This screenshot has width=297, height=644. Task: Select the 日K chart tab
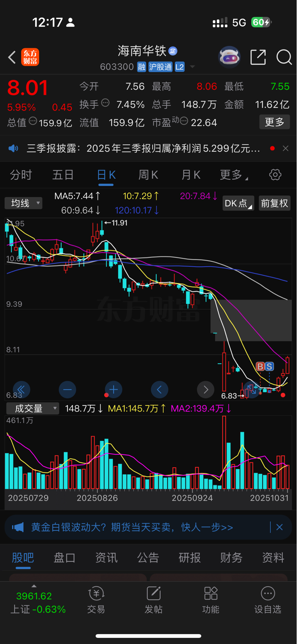[x=106, y=175]
